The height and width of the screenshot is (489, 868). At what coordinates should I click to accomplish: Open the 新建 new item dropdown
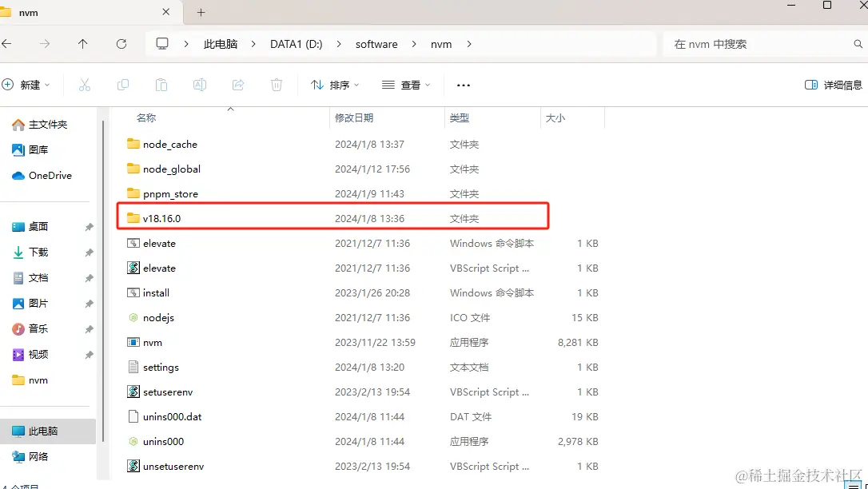pos(26,85)
